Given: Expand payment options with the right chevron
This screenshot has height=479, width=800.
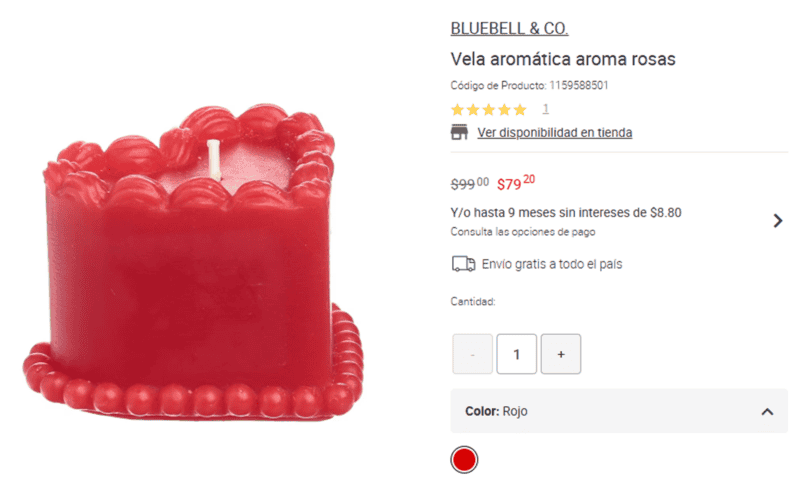Looking at the screenshot, I should pos(778,221).
